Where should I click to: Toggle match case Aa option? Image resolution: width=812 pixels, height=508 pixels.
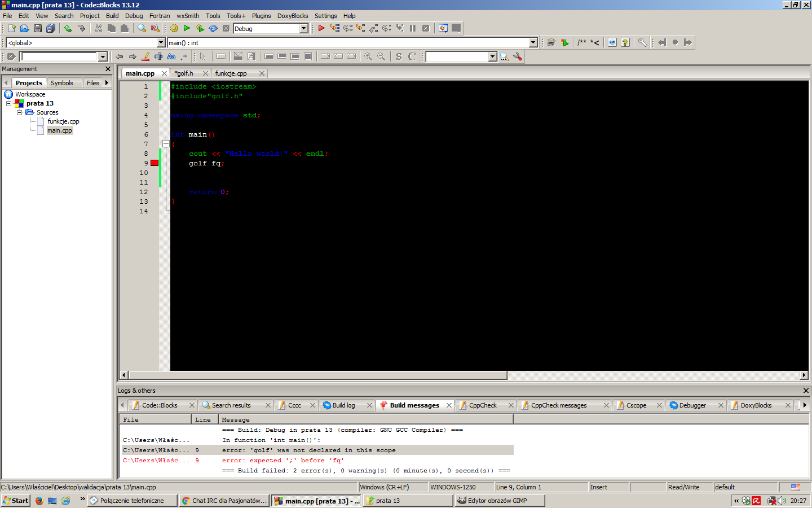coord(171,56)
